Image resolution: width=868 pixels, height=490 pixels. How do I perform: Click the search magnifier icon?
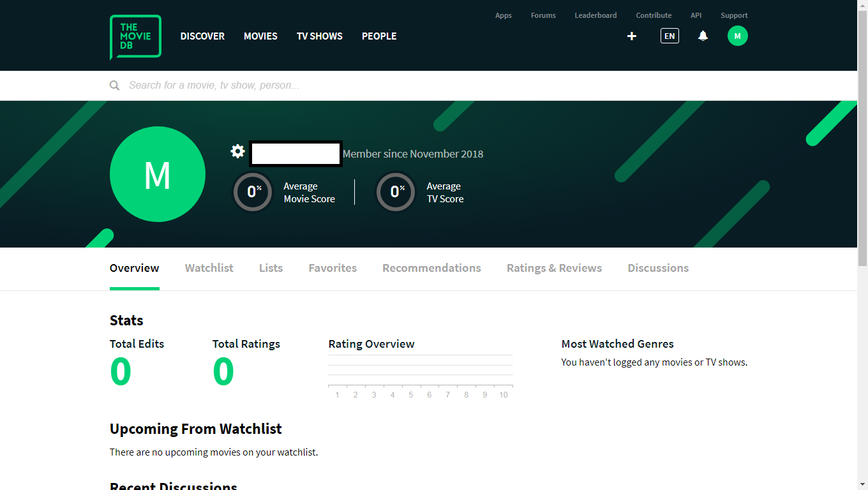[x=114, y=85]
